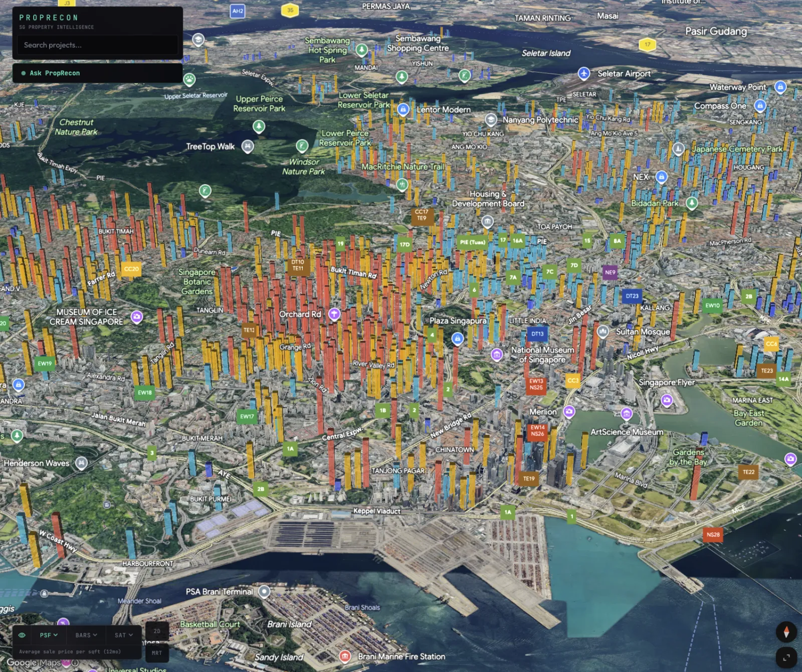Select the TE22 MRT station badge

748,472
